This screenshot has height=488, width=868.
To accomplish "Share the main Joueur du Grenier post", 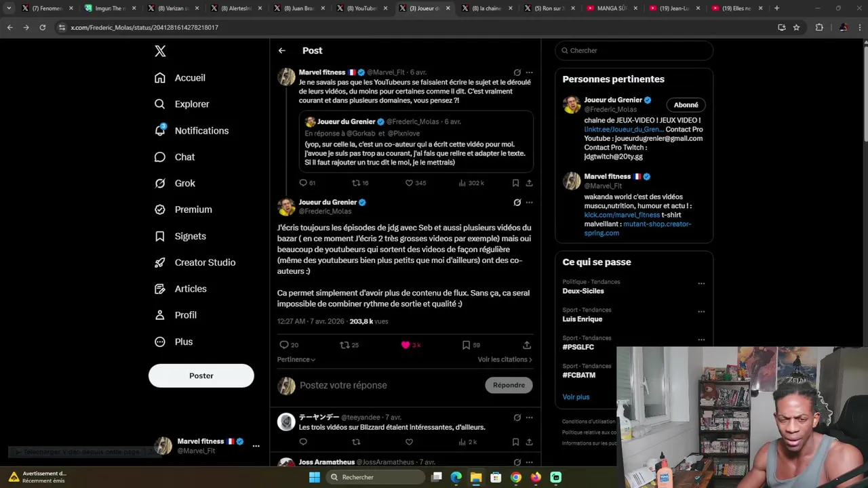I will pos(527,345).
